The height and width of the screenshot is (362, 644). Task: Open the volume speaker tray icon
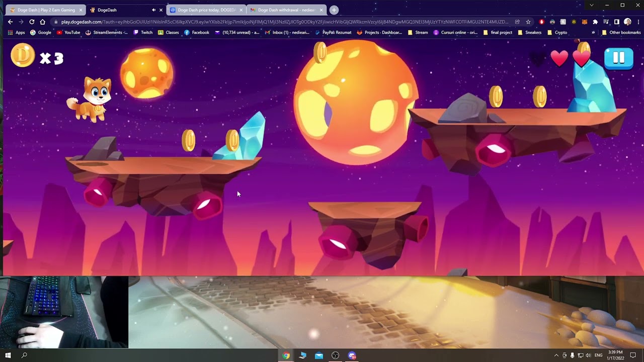pos(588,355)
